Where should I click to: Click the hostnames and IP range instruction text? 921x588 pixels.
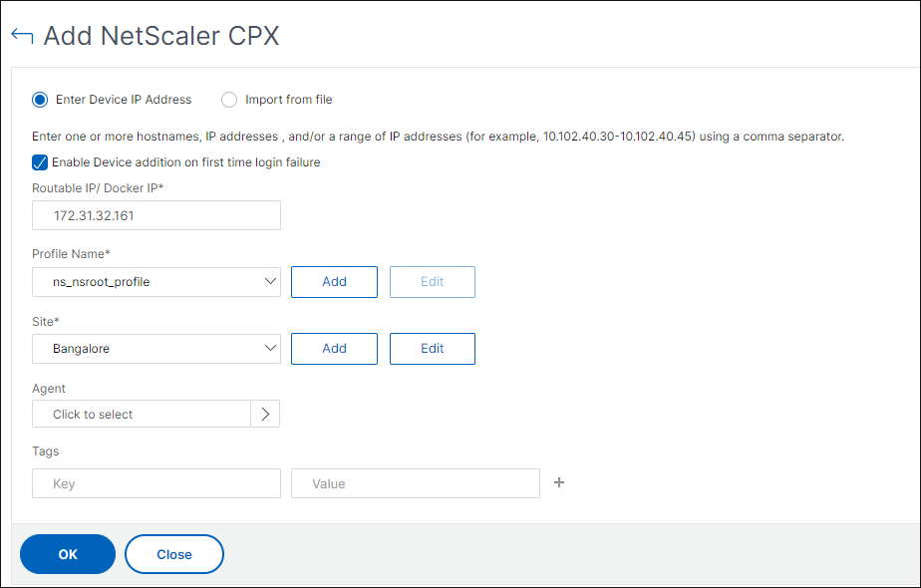(x=438, y=137)
